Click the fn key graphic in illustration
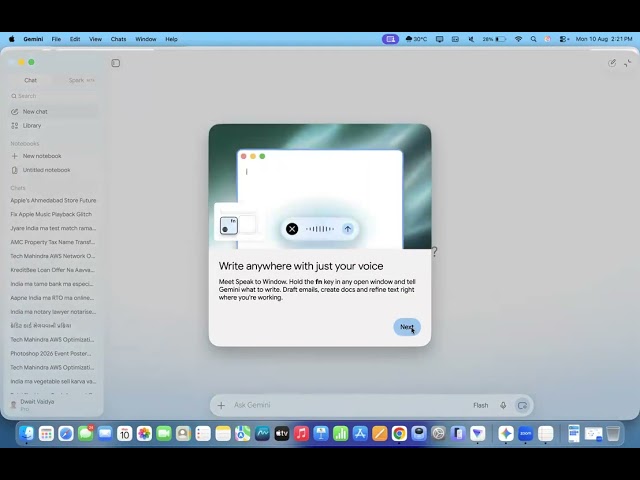 (229, 226)
